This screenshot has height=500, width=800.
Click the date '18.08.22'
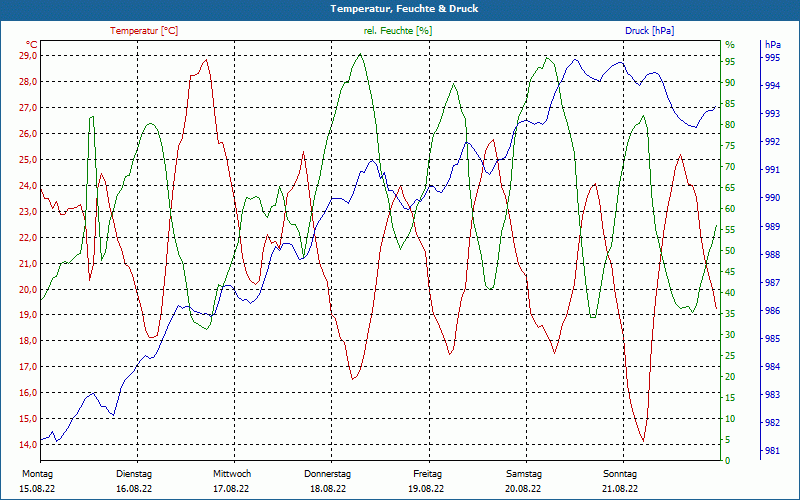coord(328,489)
